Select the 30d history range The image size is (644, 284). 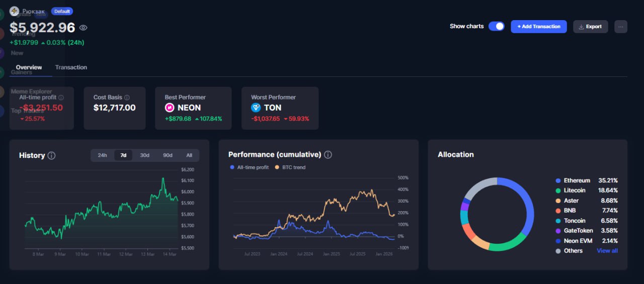(x=144, y=155)
